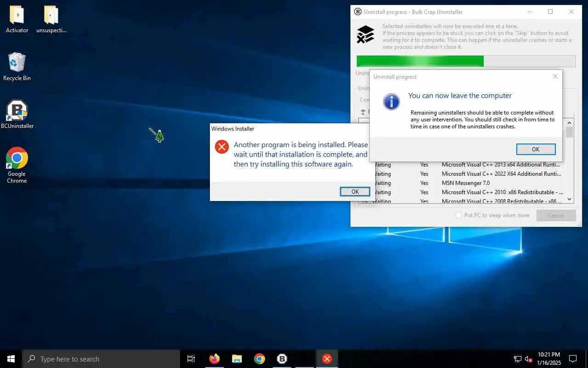Open Task View from the taskbar
Screen dimensions: 588x368
pos(191,359)
